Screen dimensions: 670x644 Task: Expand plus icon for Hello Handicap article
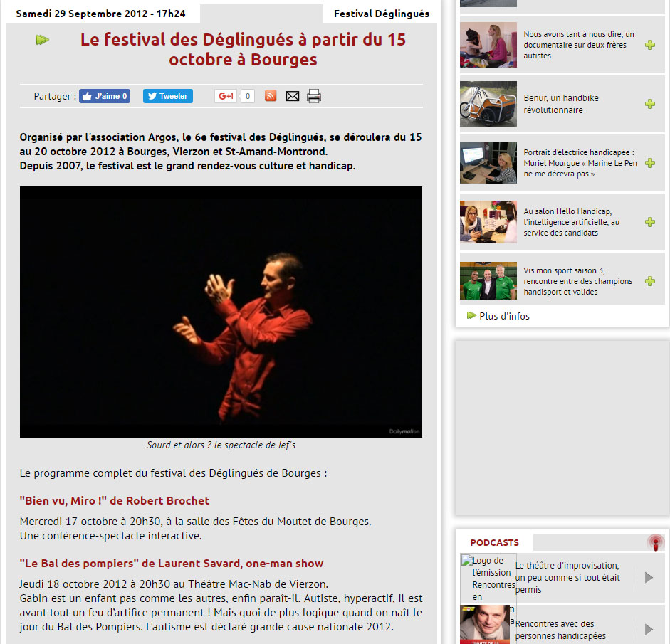pyautogui.click(x=650, y=222)
